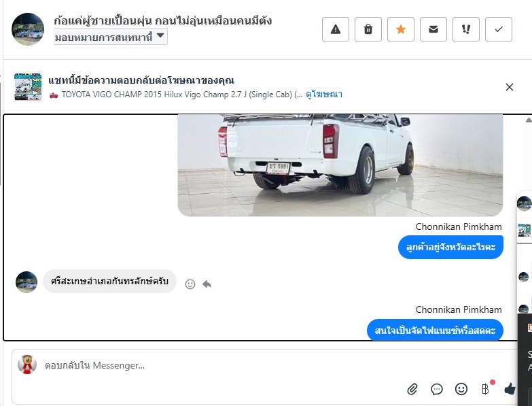Mark conversation unread with envelope icon

433,29
